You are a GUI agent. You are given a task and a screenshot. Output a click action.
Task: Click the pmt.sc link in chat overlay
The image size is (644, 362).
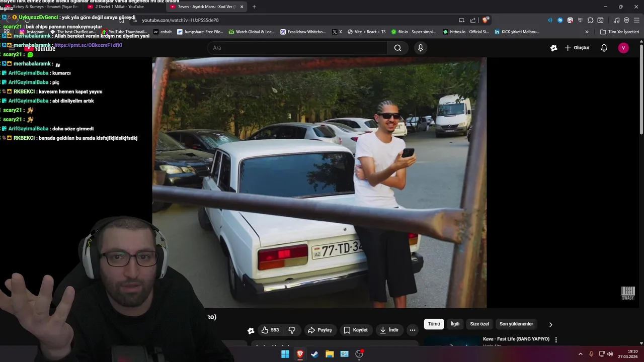point(88,45)
